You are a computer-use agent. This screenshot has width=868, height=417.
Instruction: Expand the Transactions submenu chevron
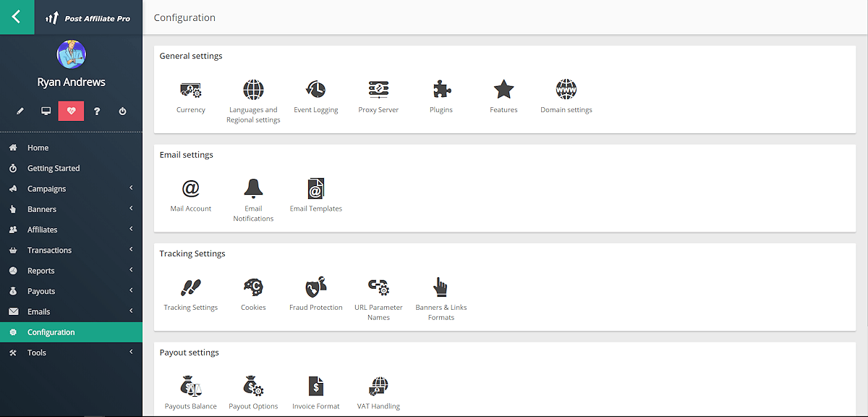point(131,250)
